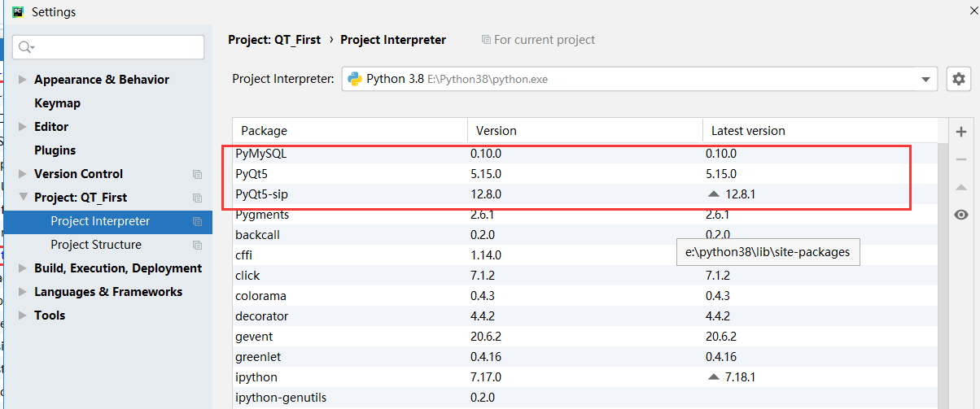Screen dimensions: 980x409
Task: Toggle the eye icon for early releases
Action: [961, 215]
